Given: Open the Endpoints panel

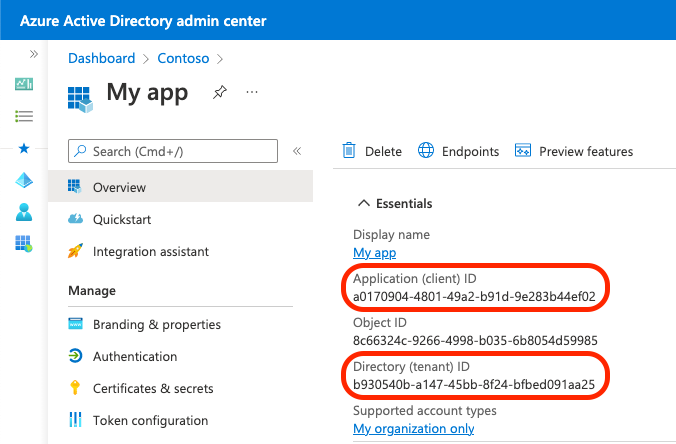Looking at the screenshot, I should 458,151.
